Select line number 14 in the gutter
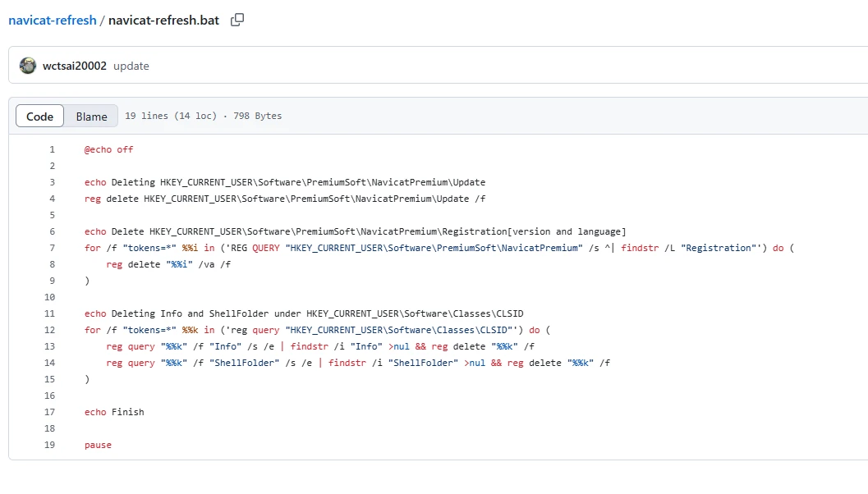Screen dimensions: 868x494 click(50, 363)
